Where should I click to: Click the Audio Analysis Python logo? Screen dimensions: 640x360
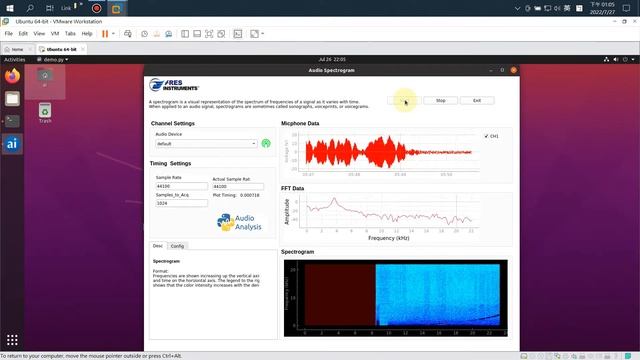tap(239, 222)
